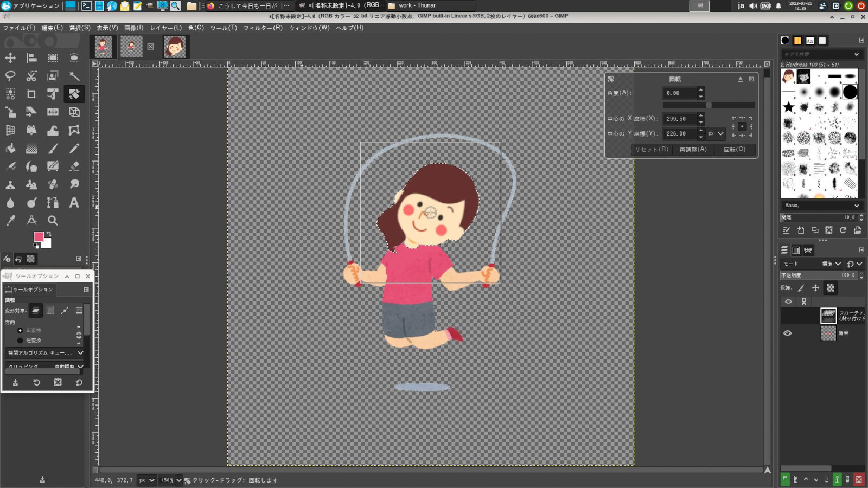Open the レイヤー(L) menu
The width and height of the screenshot is (868, 488).
coord(165,28)
